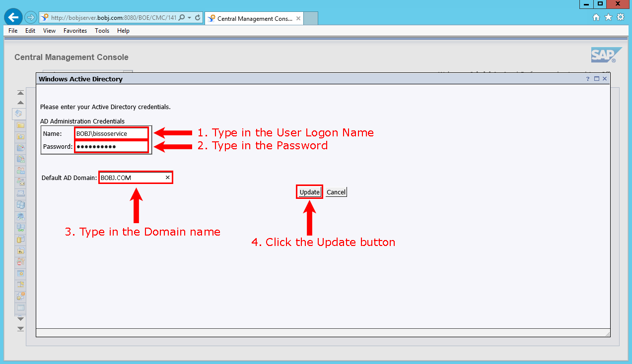
Task: Jump sidebar to bottom with double-down arrow
Action: click(20, 328)
